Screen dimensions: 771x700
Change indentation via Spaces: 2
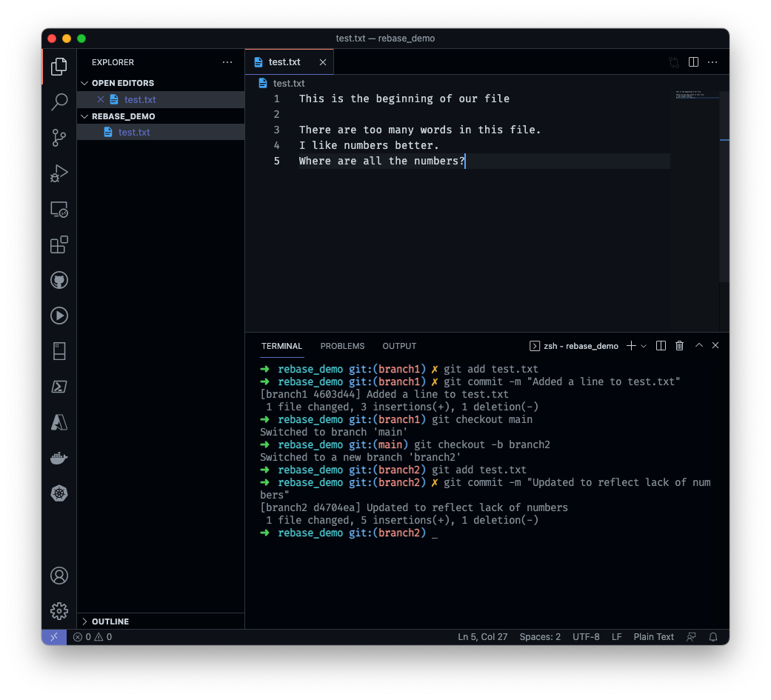540,637
